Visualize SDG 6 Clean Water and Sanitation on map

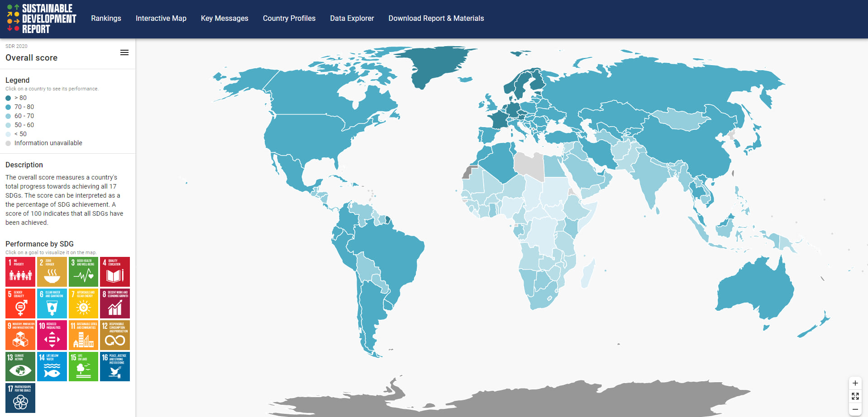pyautogui.click(x=52, y=303)
